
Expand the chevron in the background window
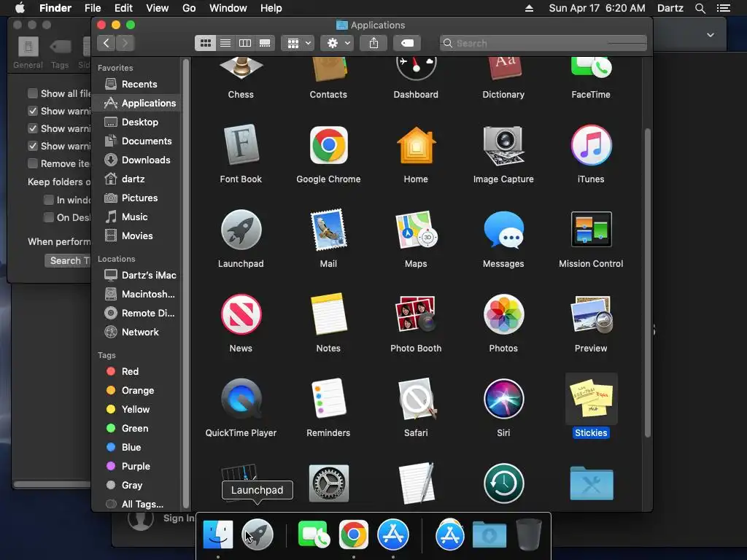click(x=711, y=35)
